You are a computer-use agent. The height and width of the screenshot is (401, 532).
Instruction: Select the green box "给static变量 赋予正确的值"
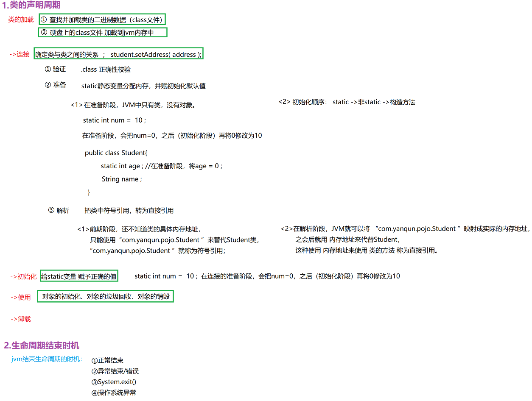coord(79,276)
